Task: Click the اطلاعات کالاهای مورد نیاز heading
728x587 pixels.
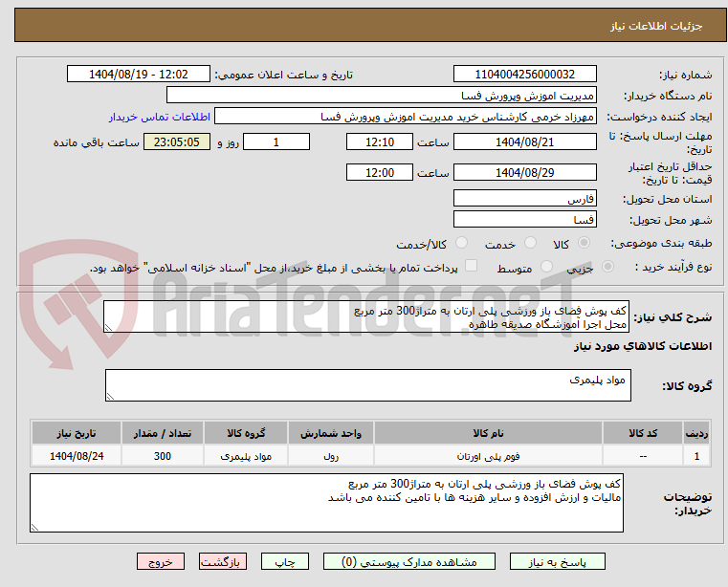Action: pyautogui.click(x=643, y=346)
